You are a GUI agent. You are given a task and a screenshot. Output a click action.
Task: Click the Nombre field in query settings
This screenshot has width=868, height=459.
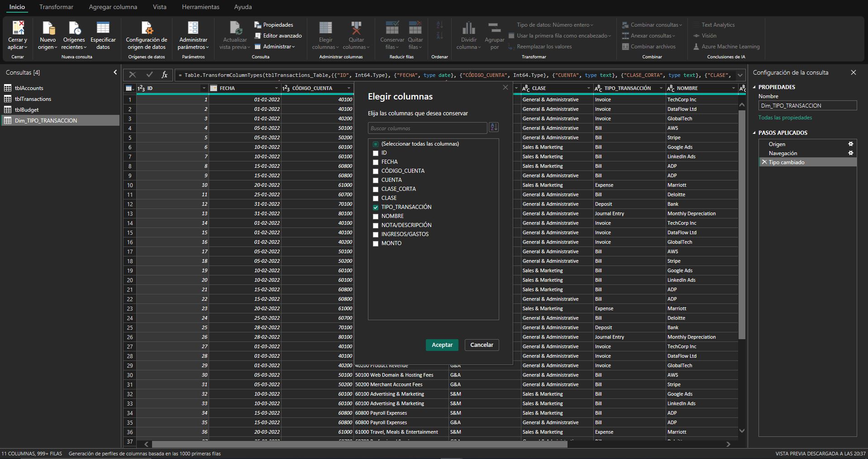point(807,105)
